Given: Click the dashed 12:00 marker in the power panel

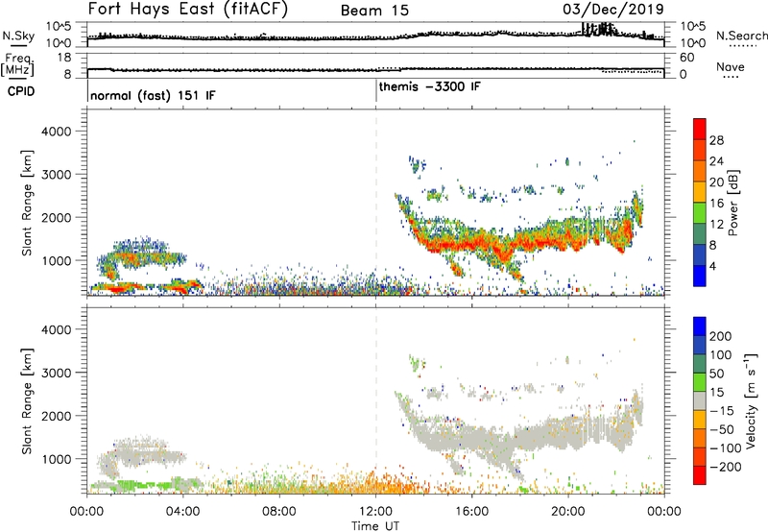Looking at the screenshot, I should click(376, 203).
